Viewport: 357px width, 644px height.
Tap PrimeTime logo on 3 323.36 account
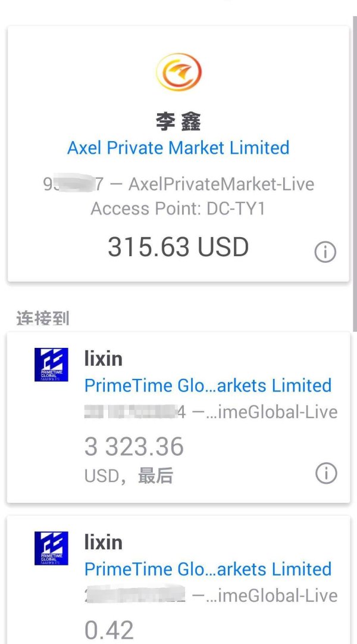click(52, 365)
